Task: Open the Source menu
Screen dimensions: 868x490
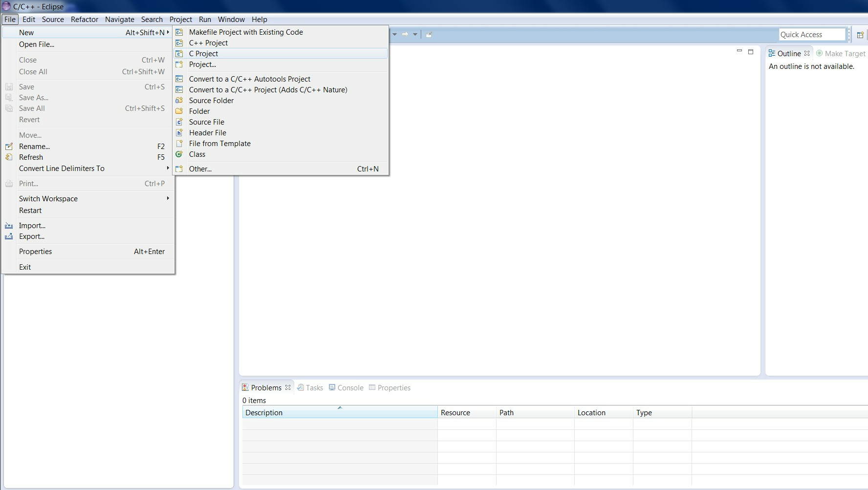Action: [53, 19]
